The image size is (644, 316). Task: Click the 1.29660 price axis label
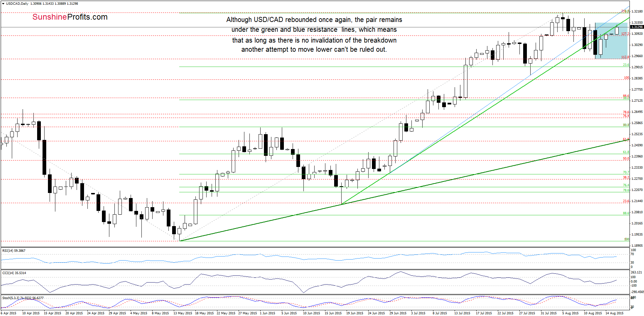637,56
